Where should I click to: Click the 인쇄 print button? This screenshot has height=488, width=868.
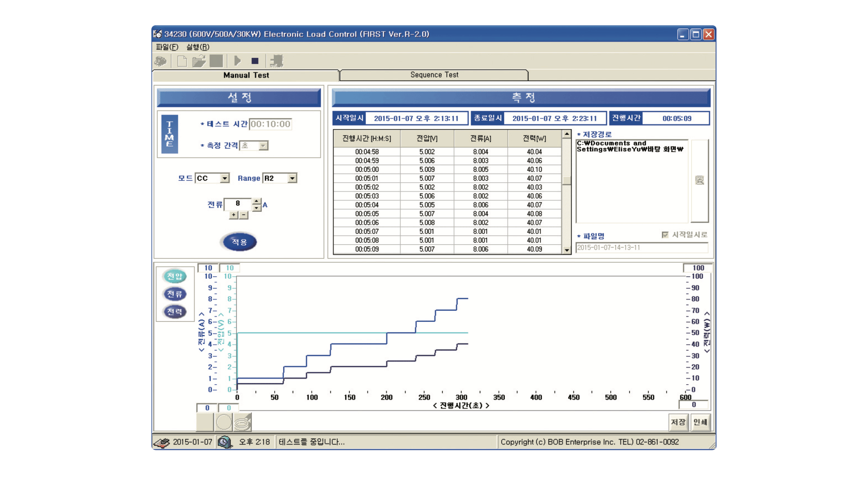pyautogui.click(x=700, y=422)
